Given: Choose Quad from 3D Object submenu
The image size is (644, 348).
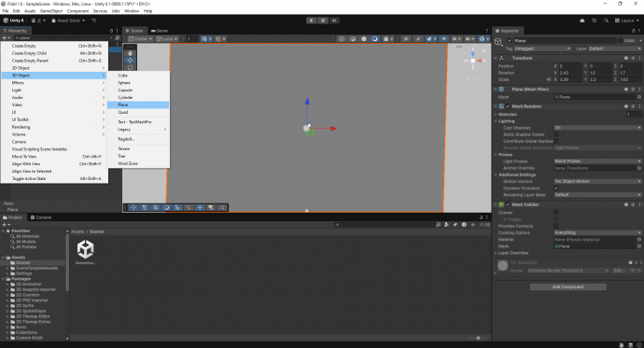Looking at the screenshot, I should (138, 113).
